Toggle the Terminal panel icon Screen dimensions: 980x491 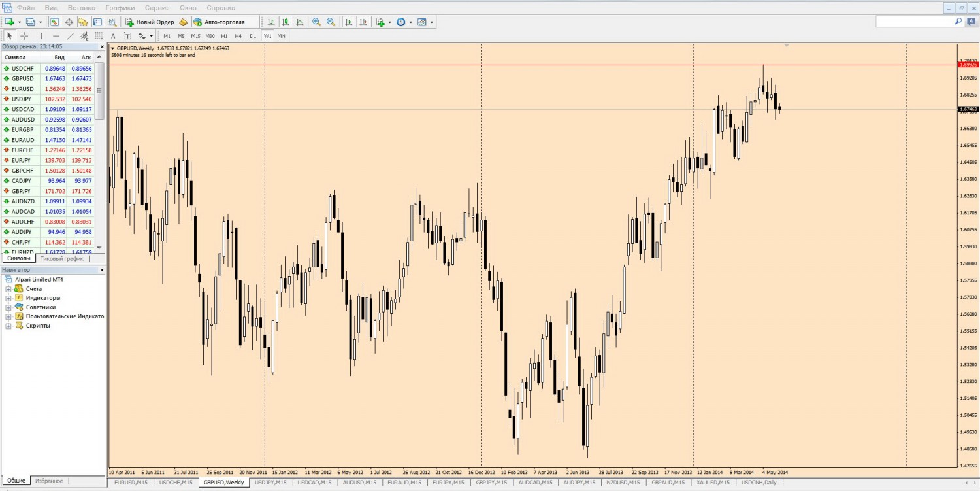pos(97,22)
